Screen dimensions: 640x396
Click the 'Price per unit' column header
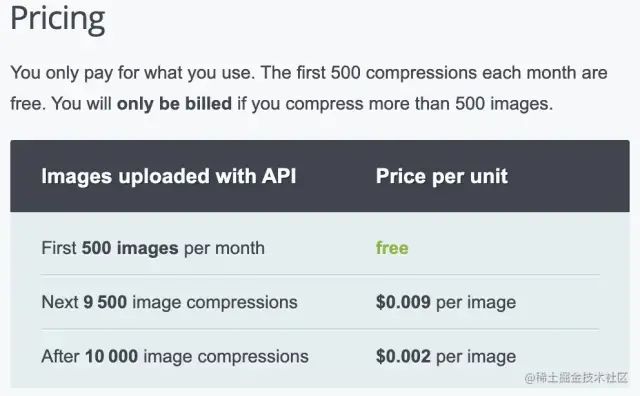pos(442,176)
